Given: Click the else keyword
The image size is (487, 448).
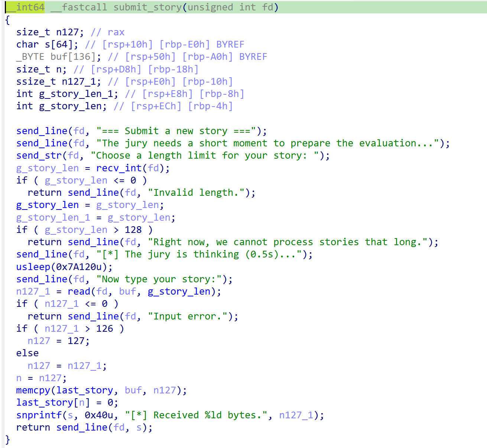Looking at the screenshot, I should coord(27,353).
